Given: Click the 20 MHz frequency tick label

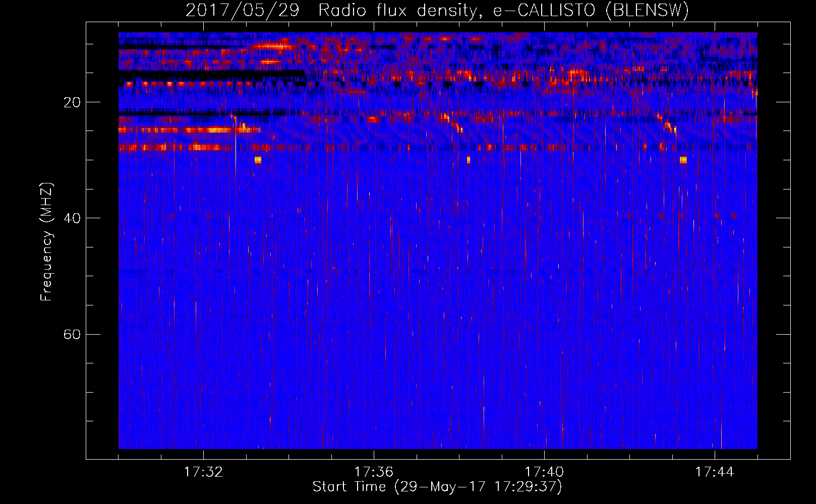Looking at the screenshot, I should (72, 102).
